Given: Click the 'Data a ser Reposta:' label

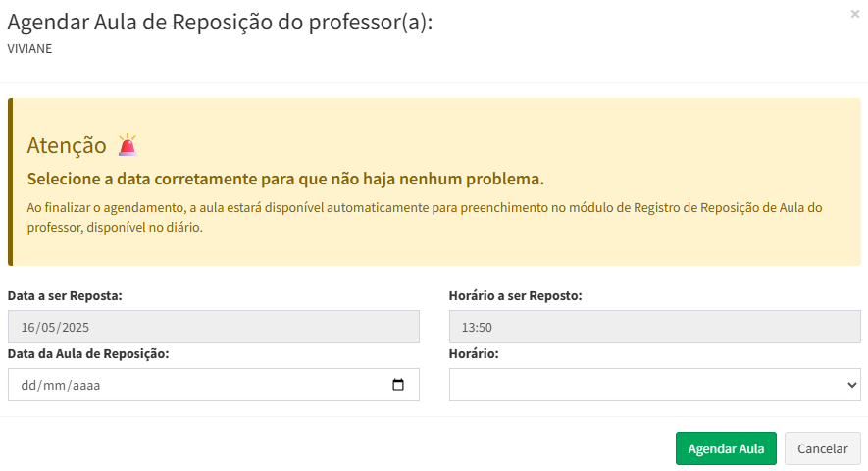Looking at the screenshot, I should pyautogui.click(x=65, y=296).
